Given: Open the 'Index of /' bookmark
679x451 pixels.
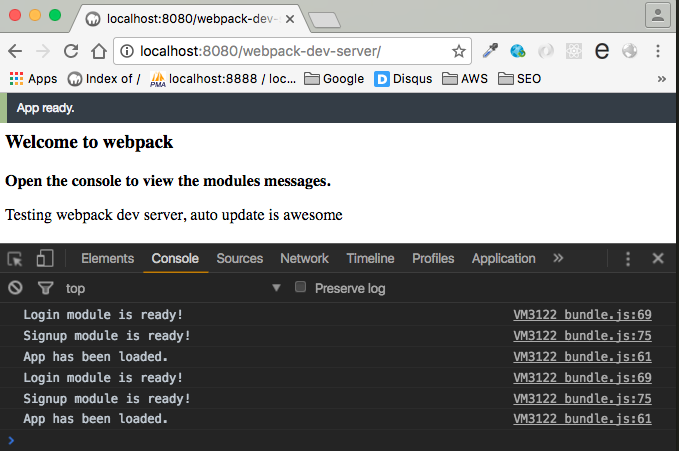Looking at the screenshot, I should pos(104,79).
